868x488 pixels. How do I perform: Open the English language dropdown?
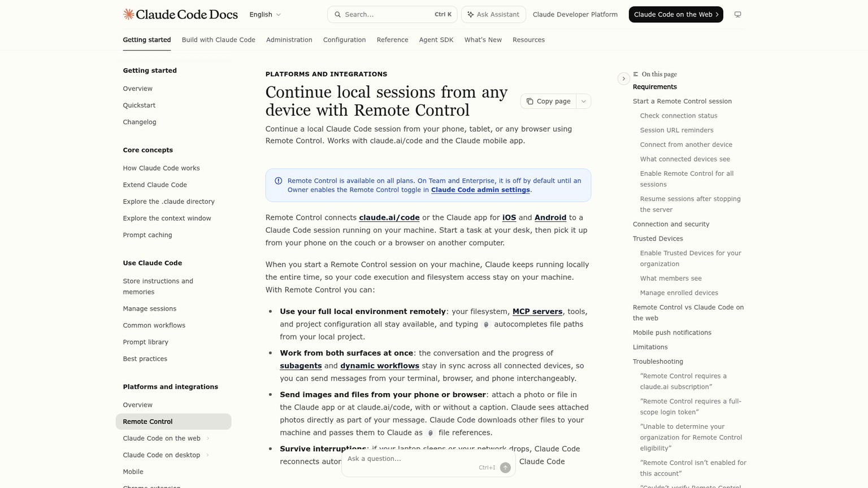[265, 15]
